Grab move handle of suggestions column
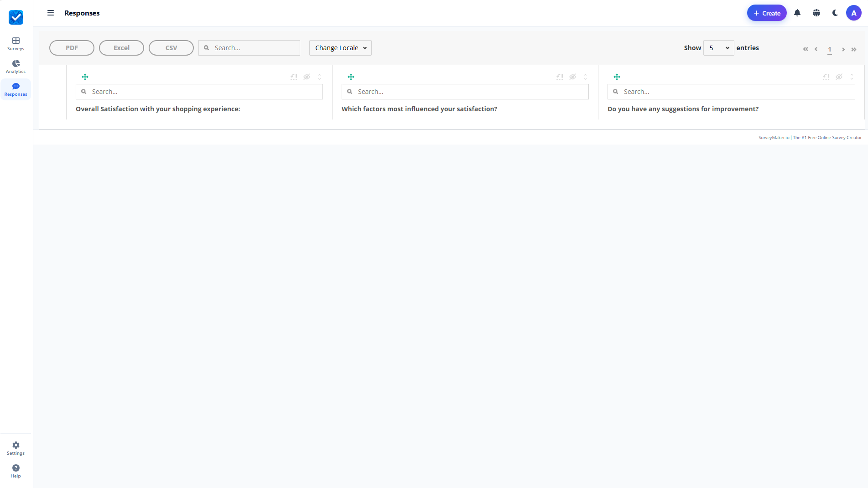 coord(617,77)
